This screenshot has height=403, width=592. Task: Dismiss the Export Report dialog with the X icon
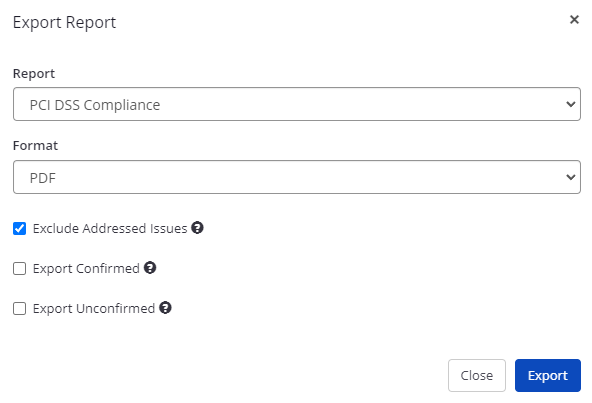point(574,20)
